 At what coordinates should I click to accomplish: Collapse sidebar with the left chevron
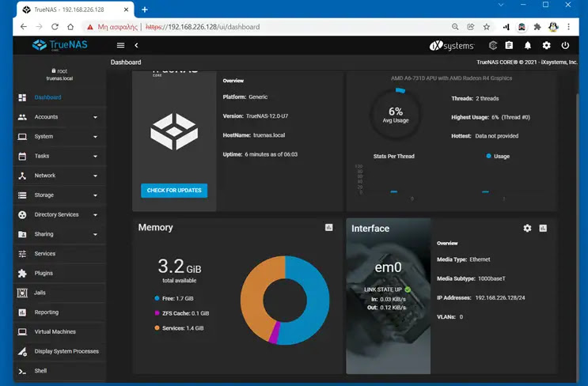136,45
